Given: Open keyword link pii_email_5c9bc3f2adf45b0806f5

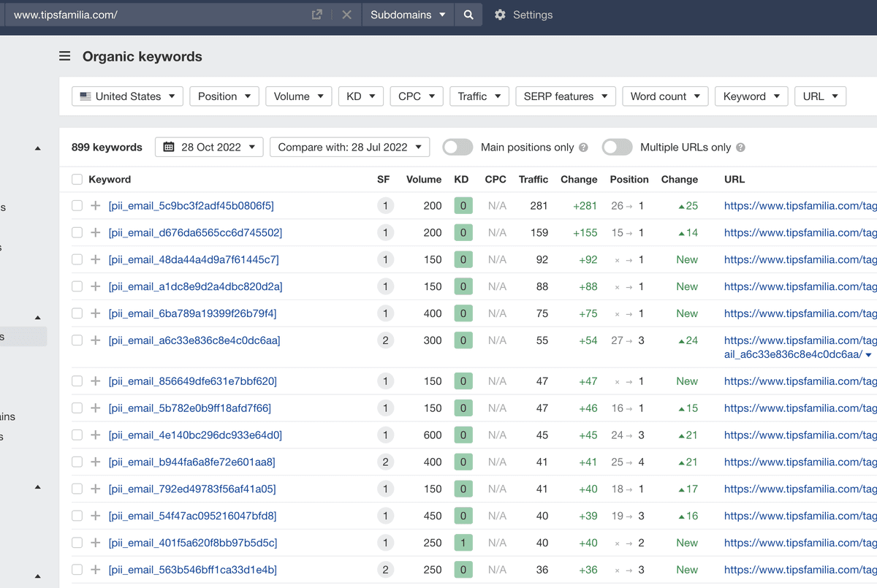Looking at the screenshot, I should [x=191, y=206].
